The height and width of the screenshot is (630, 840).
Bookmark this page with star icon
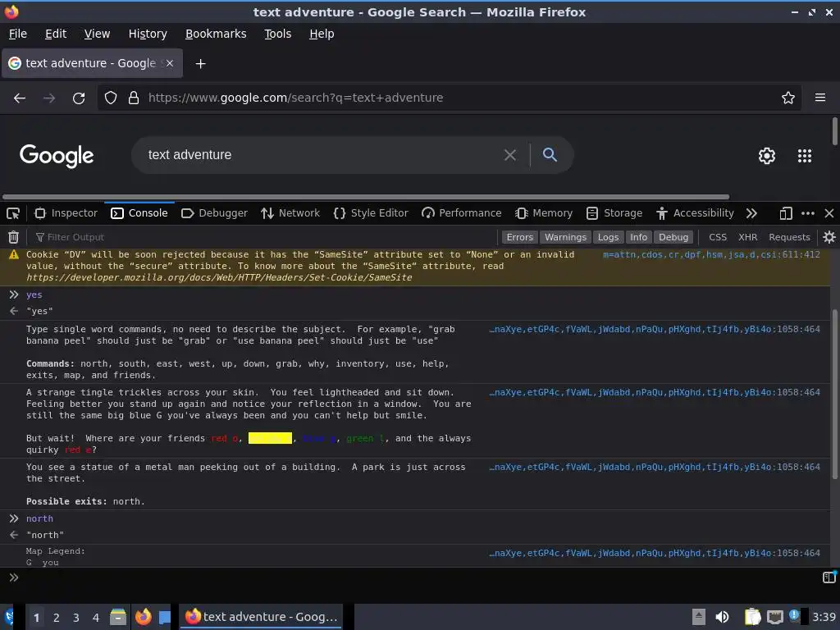787,98
